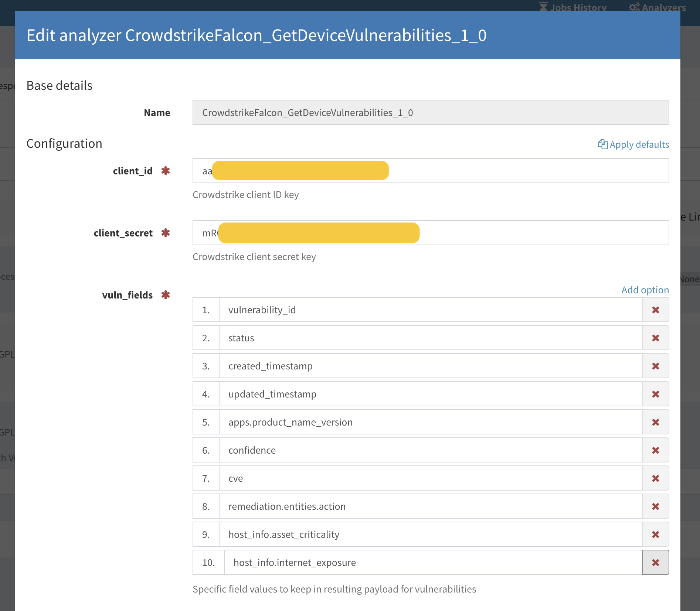This screenshot has width=700, height=611.
Task: Delete host_info.asset_criticality option
Action: pos(655,534)
